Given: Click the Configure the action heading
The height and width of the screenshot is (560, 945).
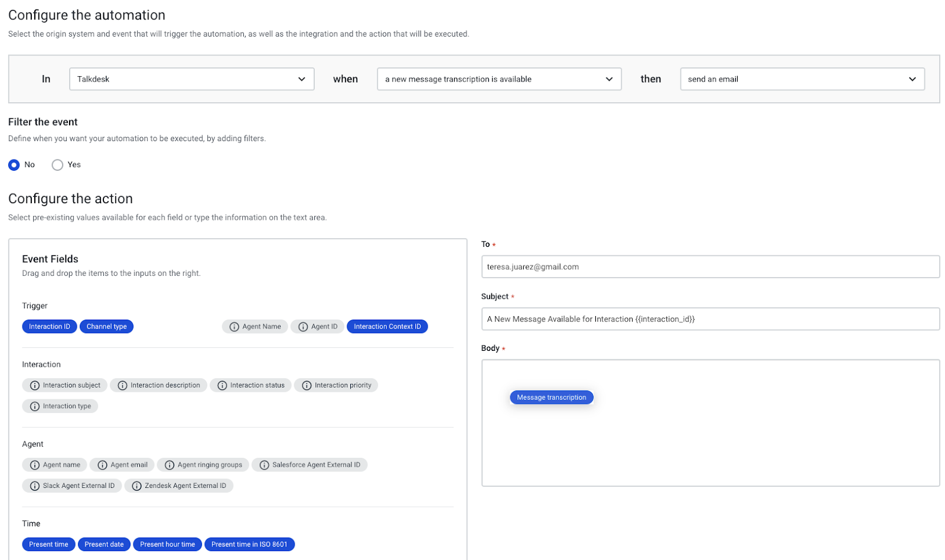Looking at the screenshot, I should pos(70,198).
